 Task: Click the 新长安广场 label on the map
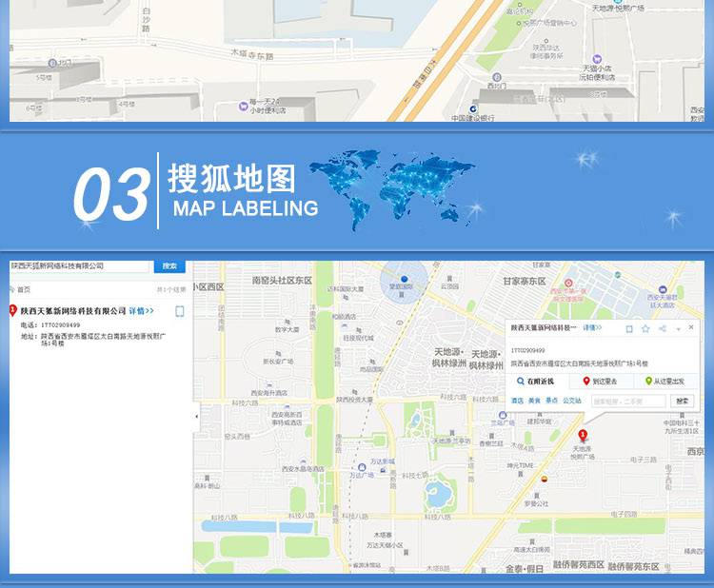[278, 362]
